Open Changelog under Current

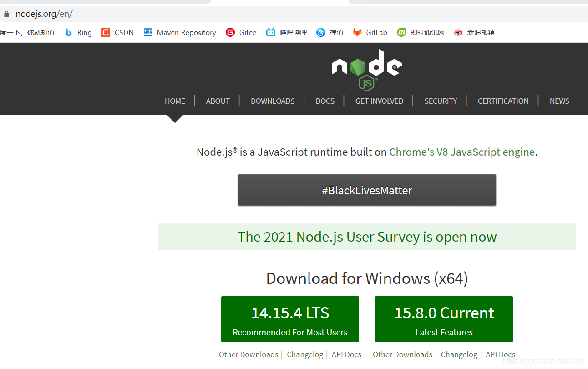(x=459, y=354)
